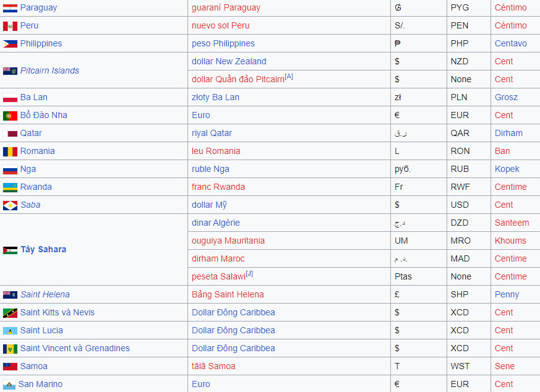
Task: Open the San Marino country link
Action: tap(40, 384)
